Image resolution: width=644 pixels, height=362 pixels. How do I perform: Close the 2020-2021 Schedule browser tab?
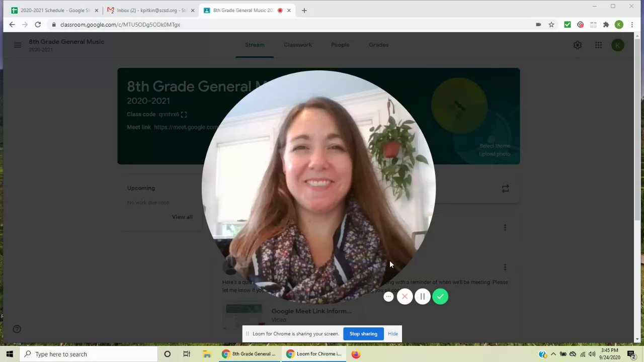(x=97, y=10)
